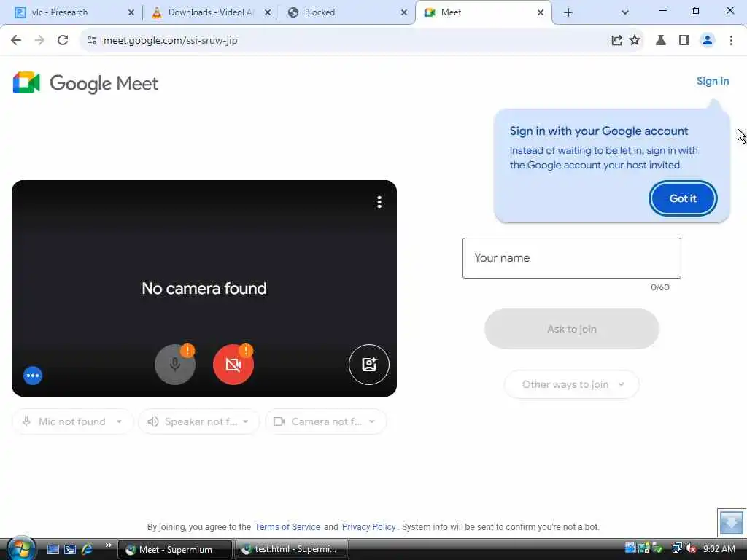Close the vlc - Presearch tab
Screen dimensions: 747x560
(x=131, y=12)
